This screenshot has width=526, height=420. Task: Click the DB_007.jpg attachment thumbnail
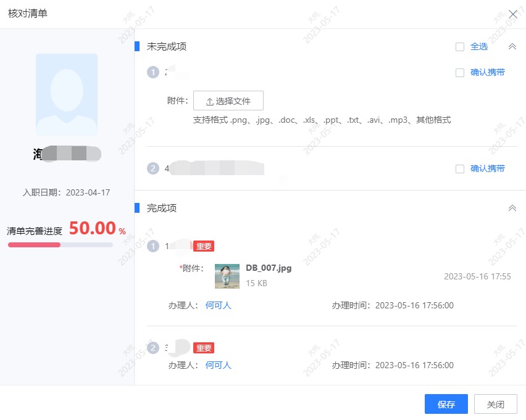(x=227, y=276)
